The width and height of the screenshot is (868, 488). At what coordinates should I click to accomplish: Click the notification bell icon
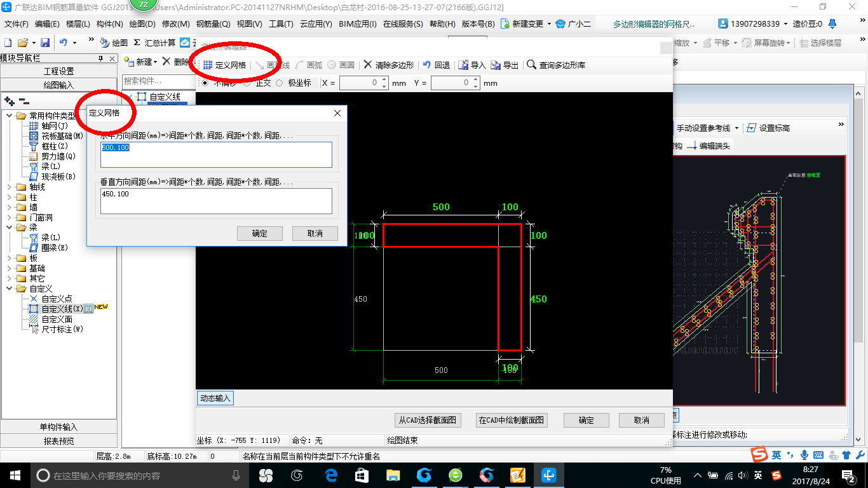click(832, 24)
